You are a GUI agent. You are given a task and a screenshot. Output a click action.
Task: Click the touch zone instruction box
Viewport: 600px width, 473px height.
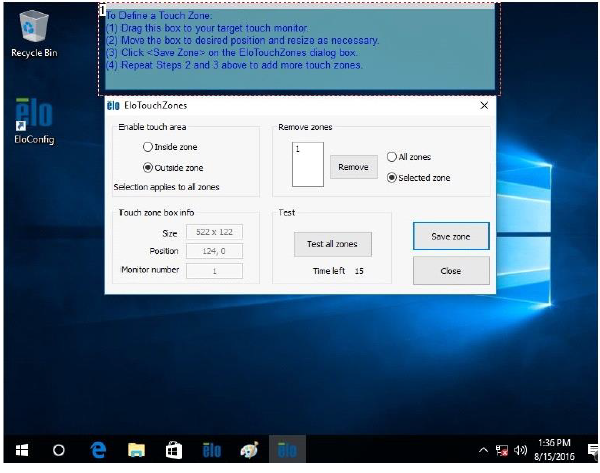[300, 49]
